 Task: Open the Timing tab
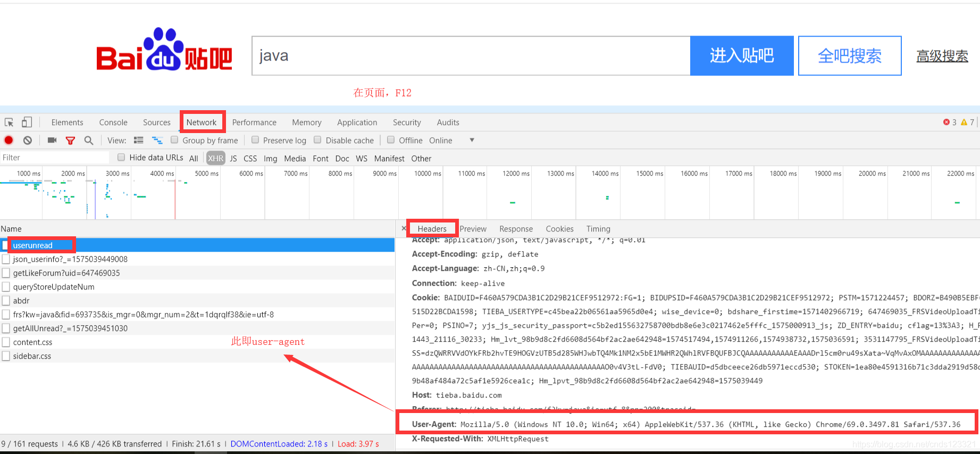(598, 229)
